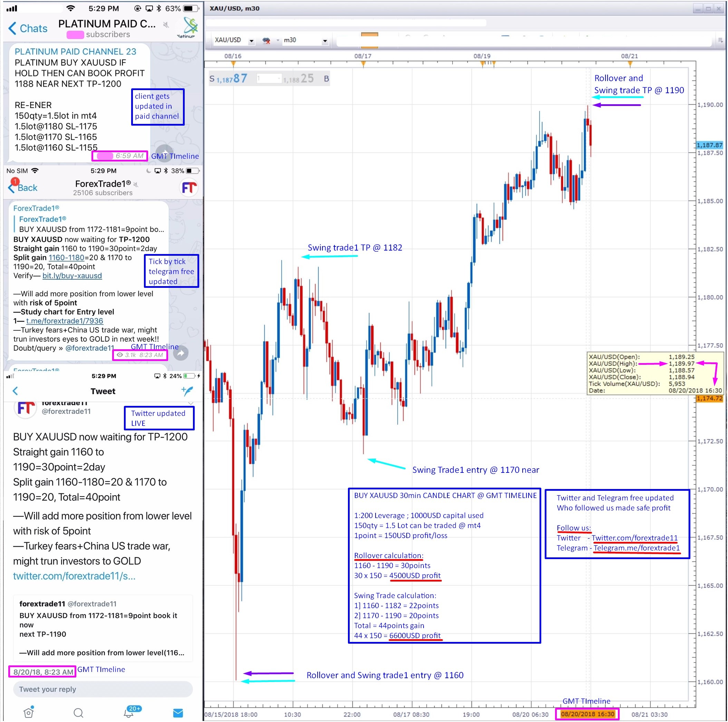Open Twitter Home tab icon
Viewport: 728px width, 722px height.
[29, 712]
